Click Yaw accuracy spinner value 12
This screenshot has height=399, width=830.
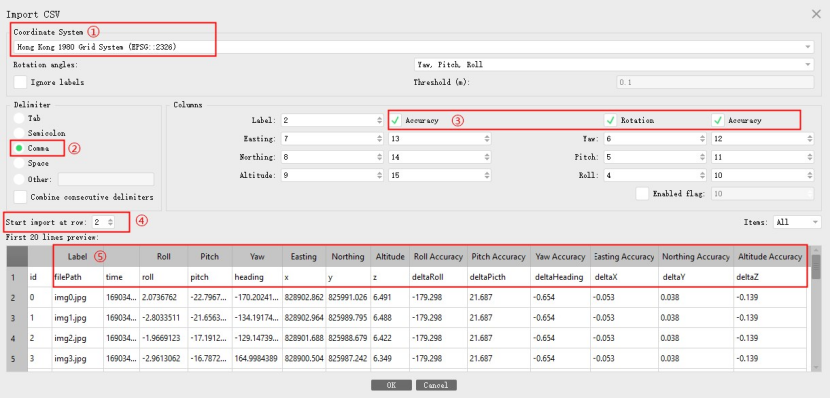762,139
